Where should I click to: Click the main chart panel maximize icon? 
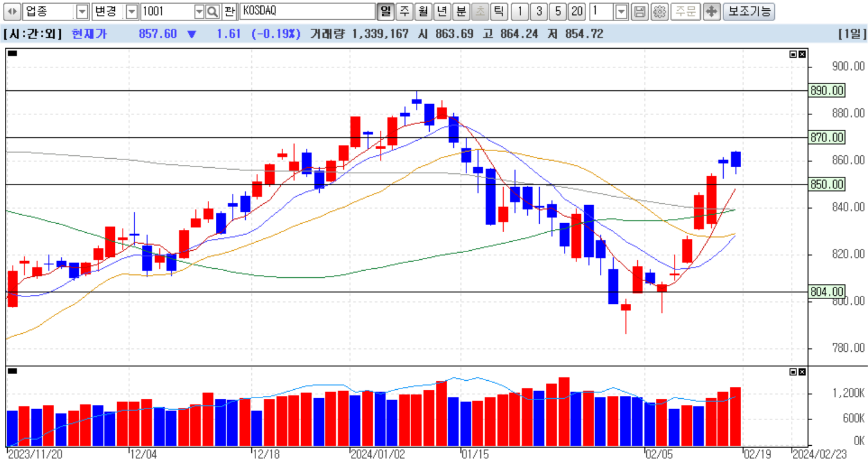coord(793,54)
